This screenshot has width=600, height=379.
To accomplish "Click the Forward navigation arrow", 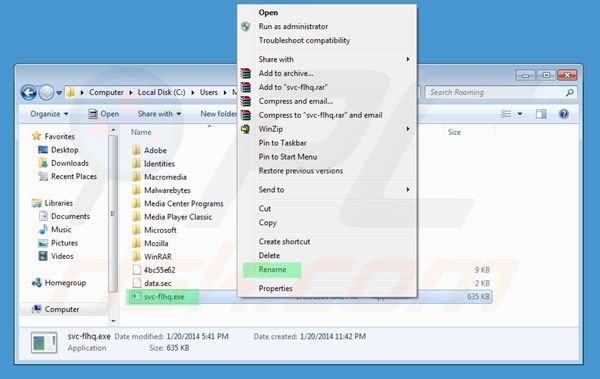I will (x=46, y=93).
